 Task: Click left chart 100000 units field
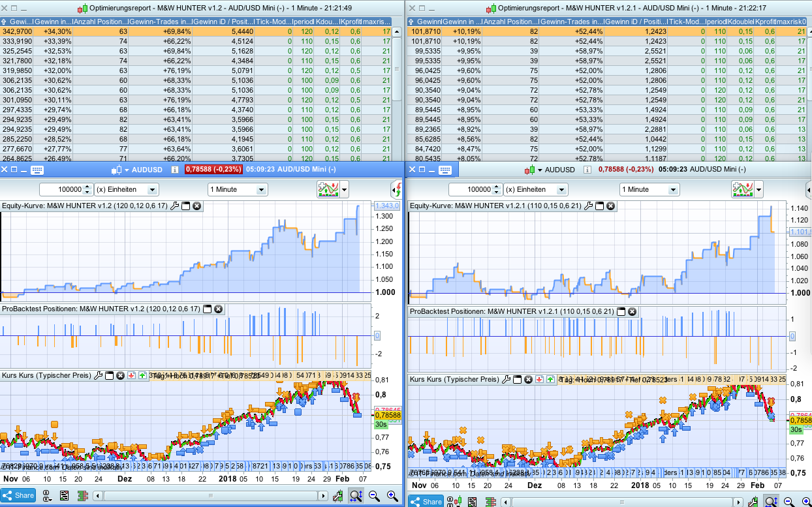click(61, 189)
